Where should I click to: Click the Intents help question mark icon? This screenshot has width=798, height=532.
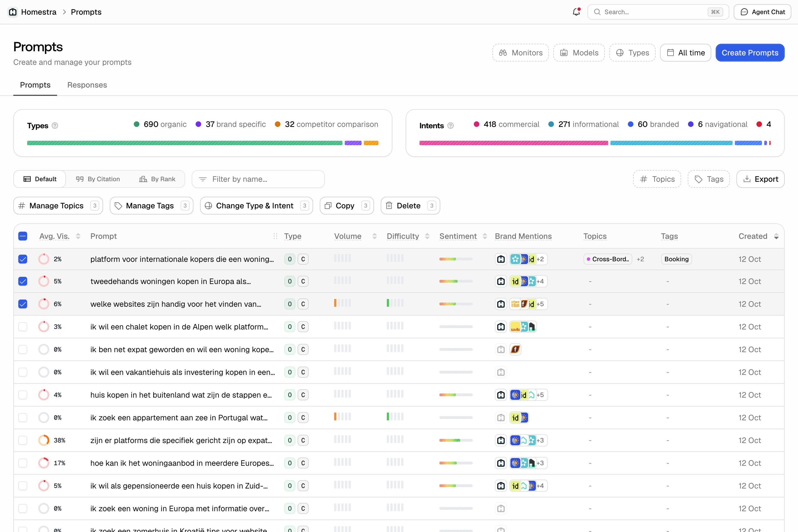coord(451,126)
